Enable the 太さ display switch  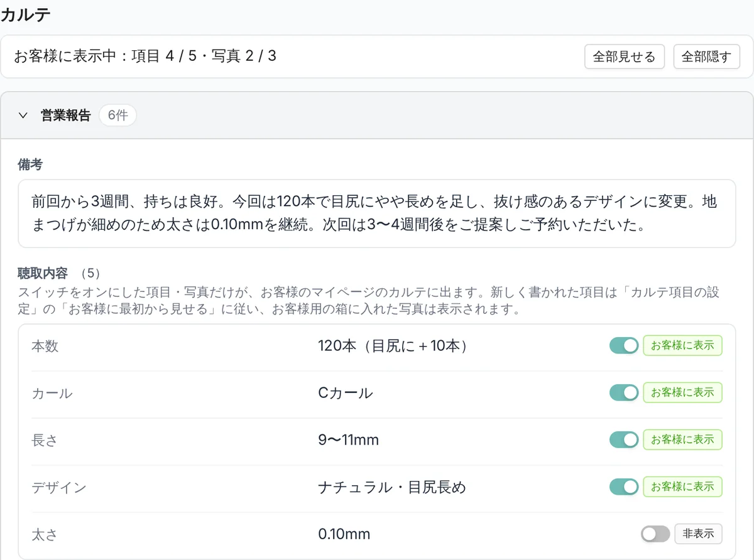coord(655,534)
